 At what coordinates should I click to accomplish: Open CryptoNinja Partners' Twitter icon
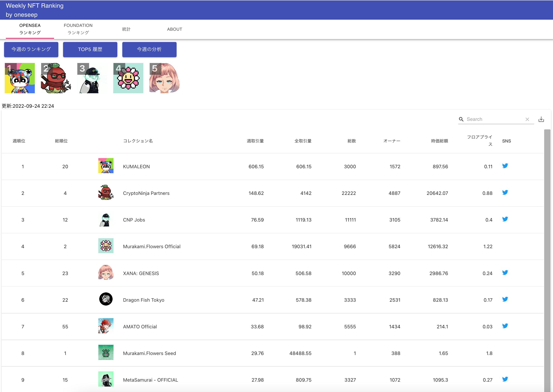(505, 192)
